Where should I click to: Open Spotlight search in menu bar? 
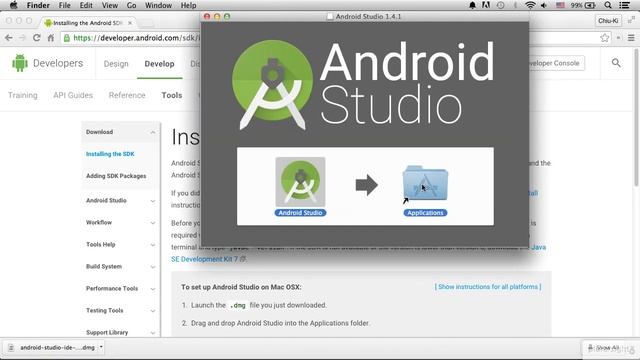(x=608, y=5)
